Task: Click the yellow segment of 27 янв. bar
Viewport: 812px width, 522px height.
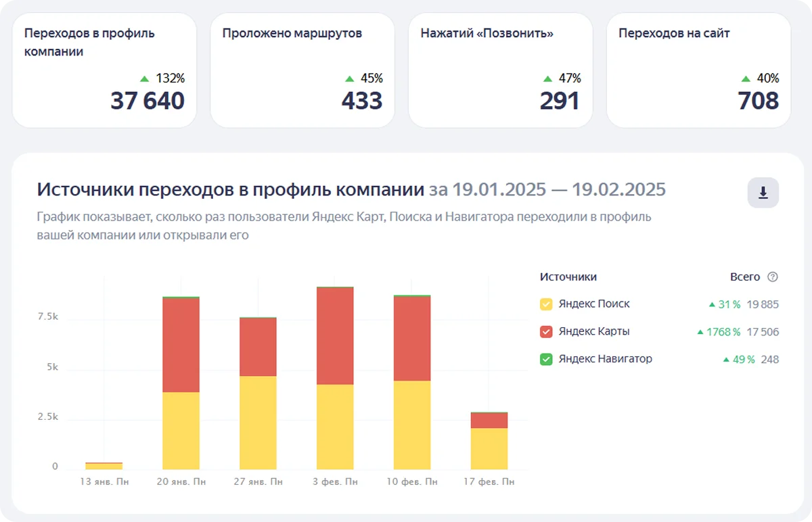Action: pyautogui.click(x=258, y=422)
